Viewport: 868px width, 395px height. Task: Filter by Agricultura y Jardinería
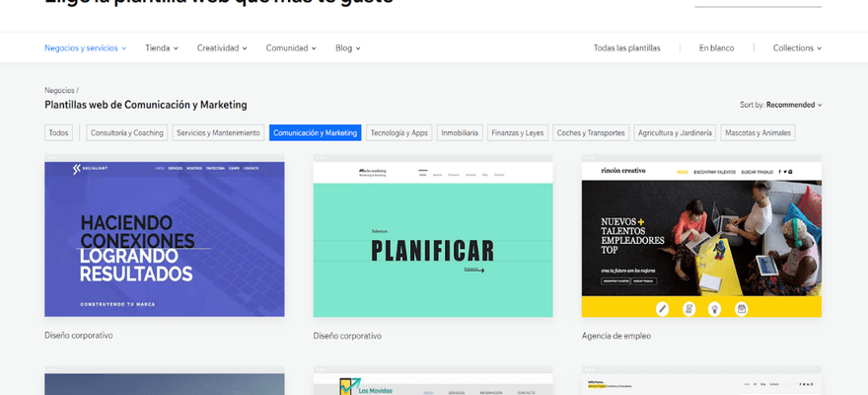pos(675,133)
